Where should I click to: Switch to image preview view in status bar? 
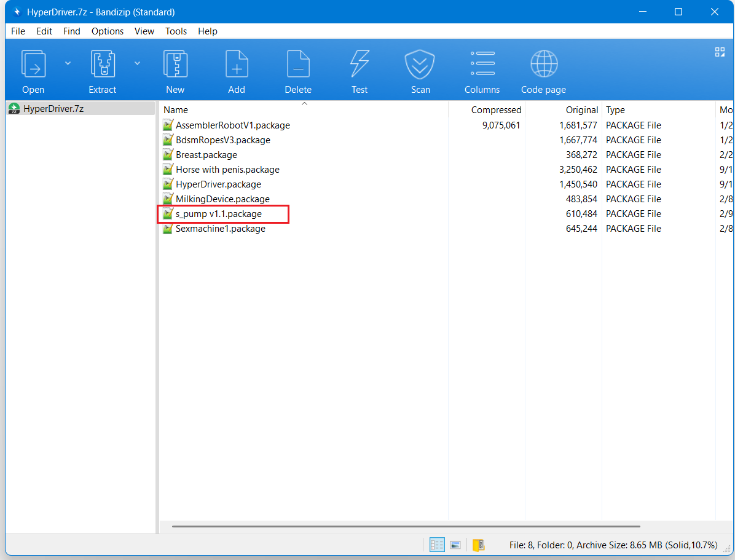point(455,545)
